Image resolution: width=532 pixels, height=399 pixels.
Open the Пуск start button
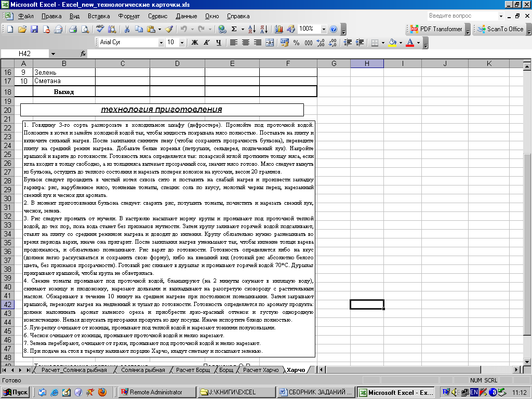pos(15,392)
